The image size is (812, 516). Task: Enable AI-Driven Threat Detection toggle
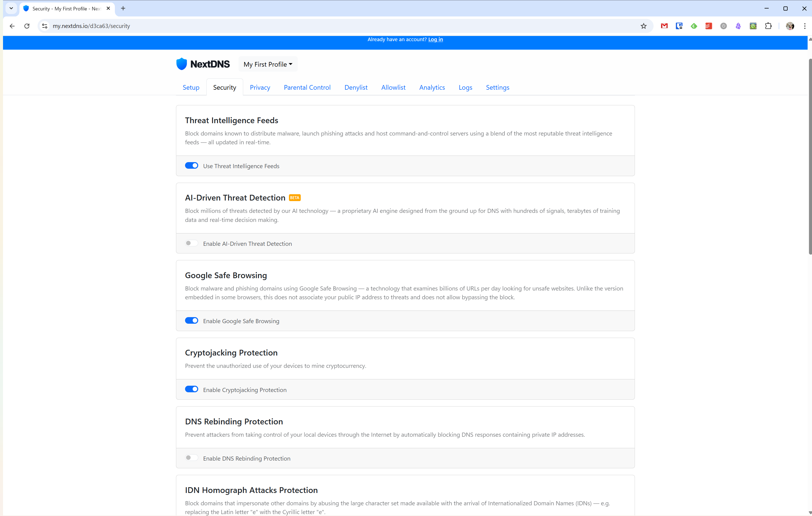(192, 243)
